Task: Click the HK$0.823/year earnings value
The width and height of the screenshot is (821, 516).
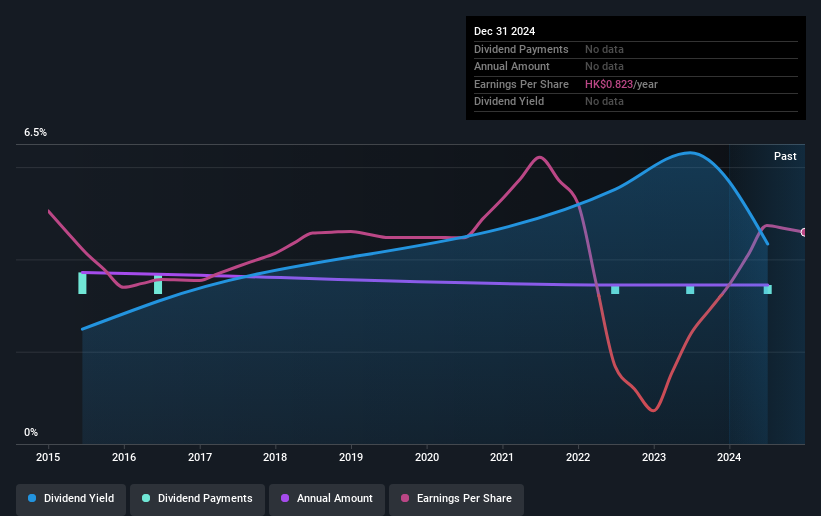Action: [621, 84]
